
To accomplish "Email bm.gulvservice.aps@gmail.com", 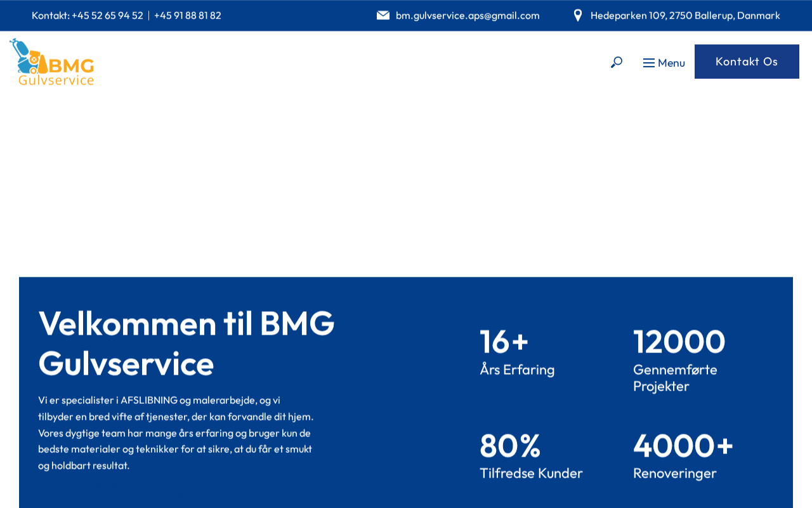I will click(468, 15).
